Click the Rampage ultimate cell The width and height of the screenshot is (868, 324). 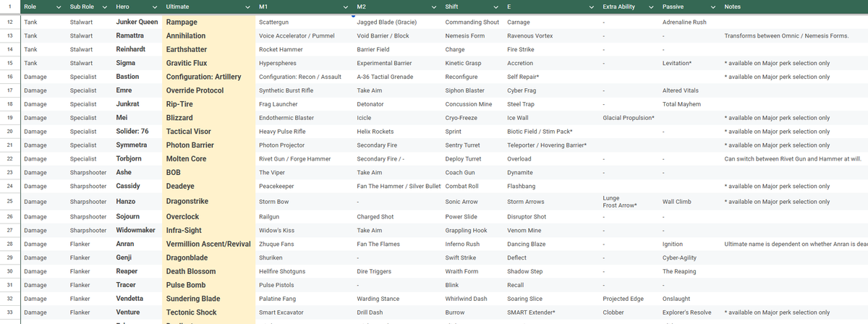coord(209,22)
